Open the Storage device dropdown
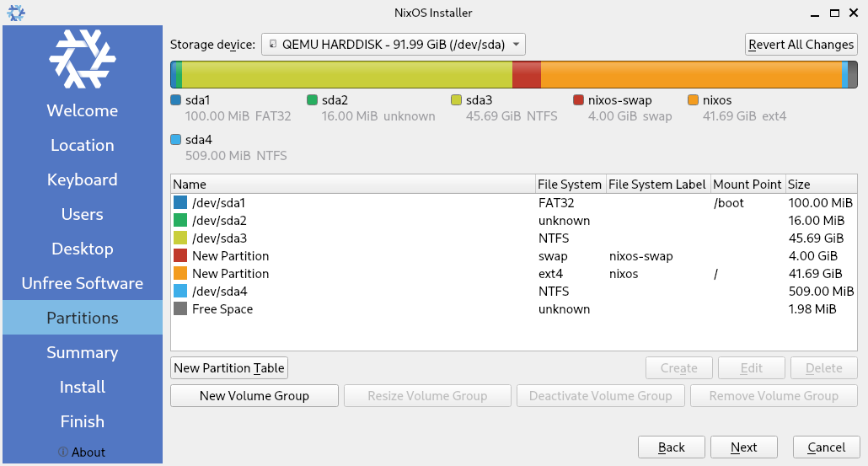Screen dimensions: 868x466 point(394,44)
